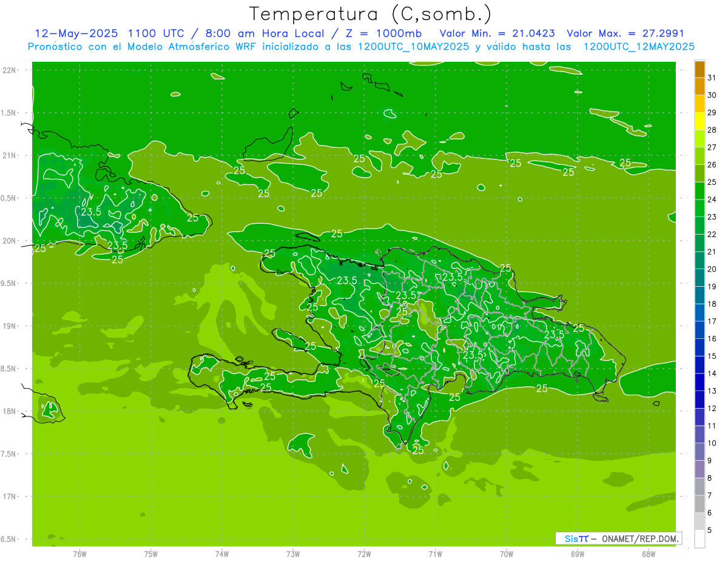Click the 71W longitude axis label
Image resolution: width=728 pixels, height=562 pixels.
(x=435, y=554)
